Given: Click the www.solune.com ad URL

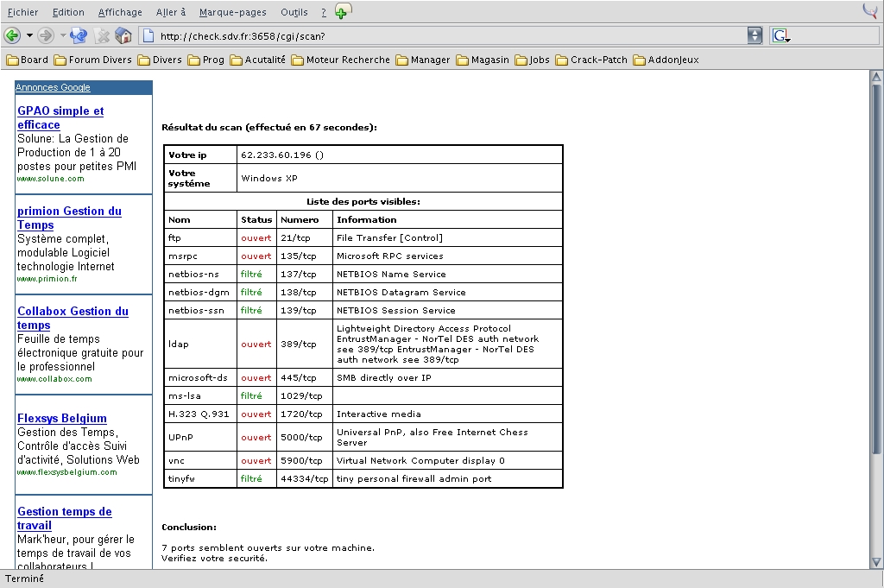Looking at the screenshot, I should coord(51,179).
